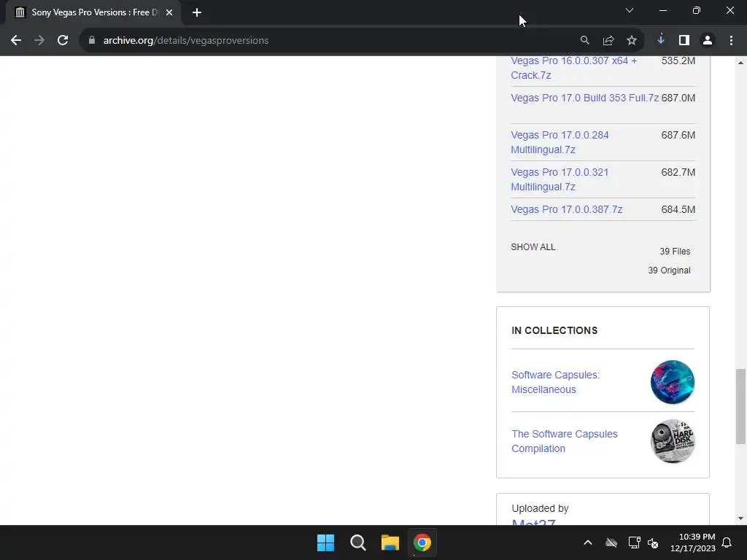Click the page vertical scrollbar thumb

[740, 406]
